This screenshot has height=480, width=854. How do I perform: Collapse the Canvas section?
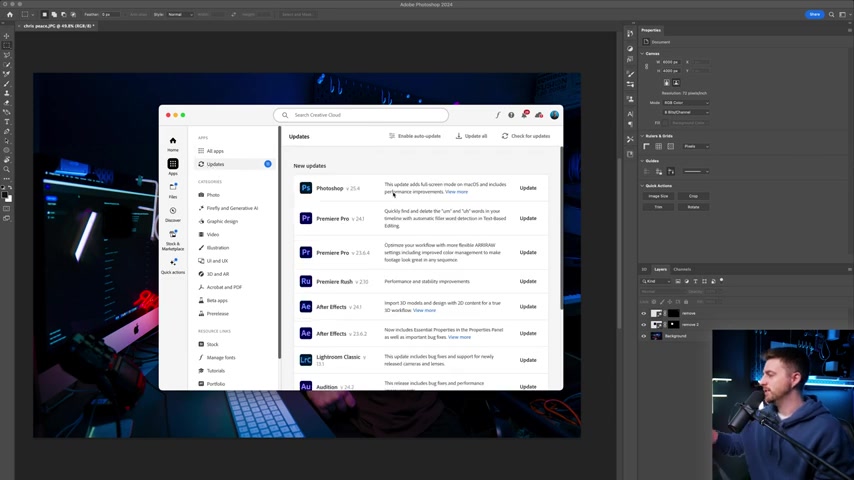tap(642, 54)
